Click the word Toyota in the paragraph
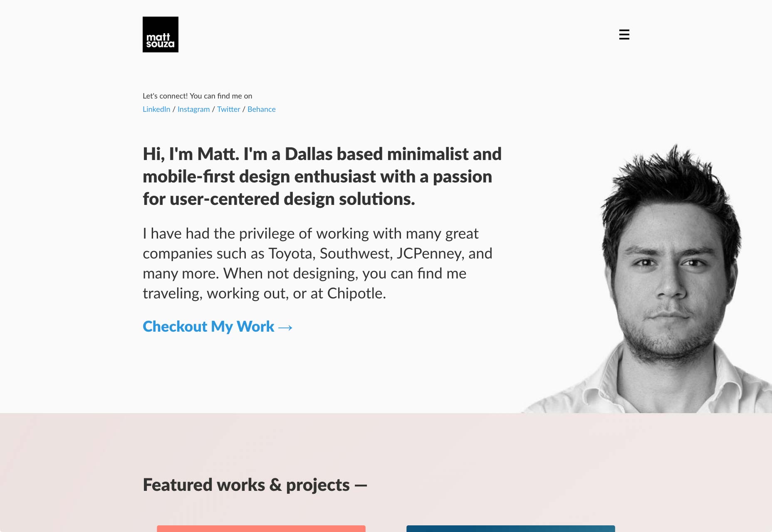 pyautogui.click(x=290, y=254)
